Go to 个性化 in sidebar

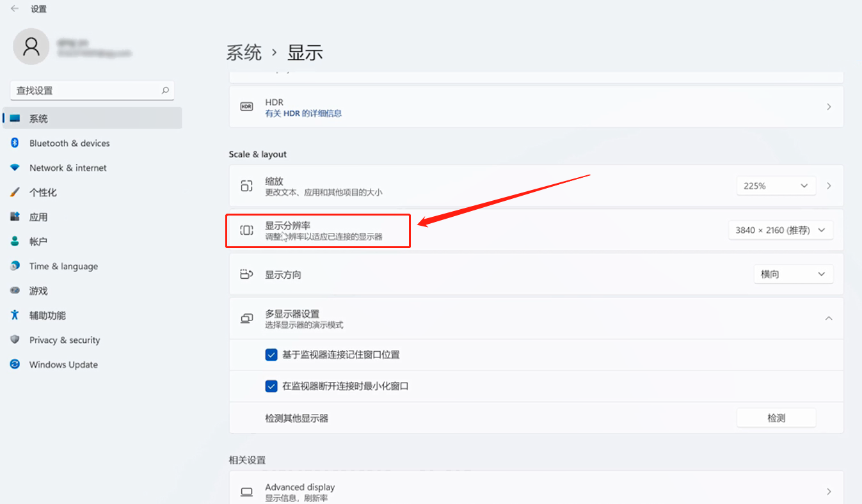(43, 193)
